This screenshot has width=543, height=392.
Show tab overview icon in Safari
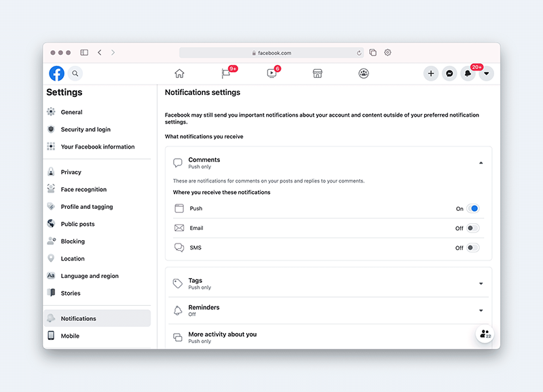point(373,52)
